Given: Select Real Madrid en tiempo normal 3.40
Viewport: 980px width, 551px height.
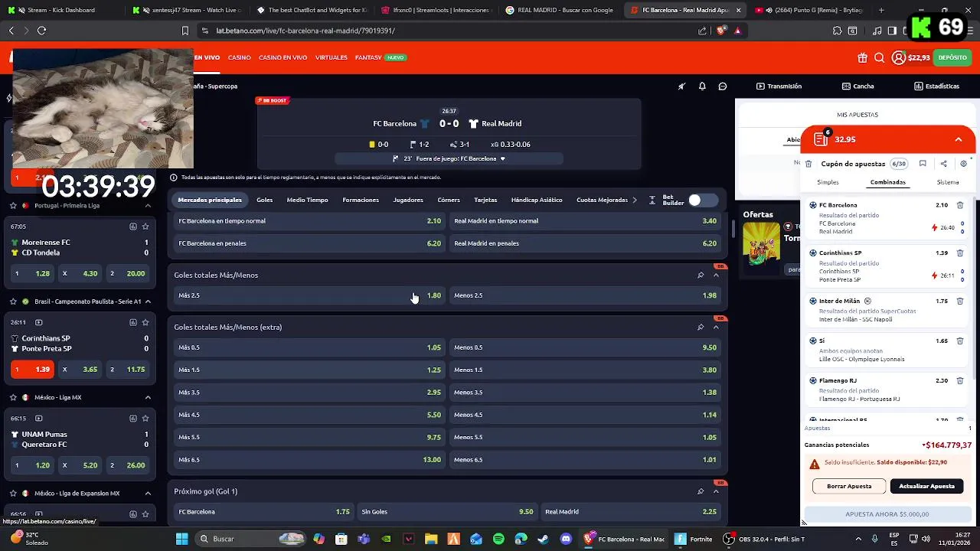Looking at the screenshot, I should coord(585,221).
